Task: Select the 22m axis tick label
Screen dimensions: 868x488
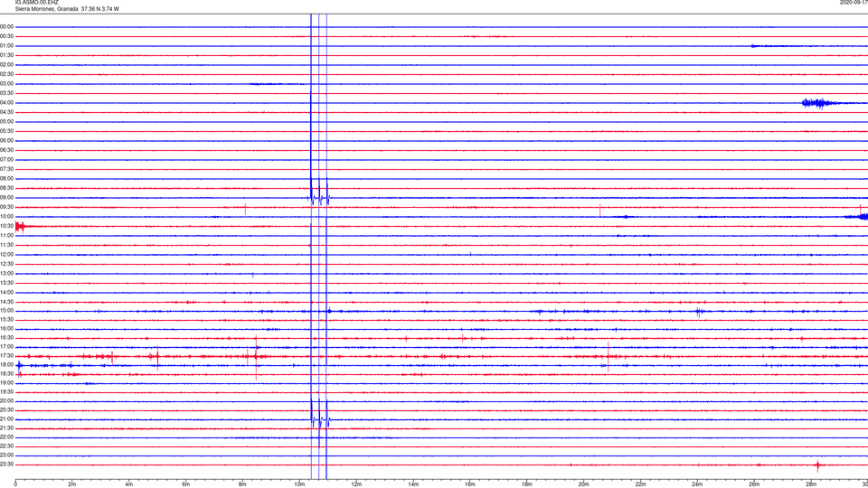Action: [640, 484]
